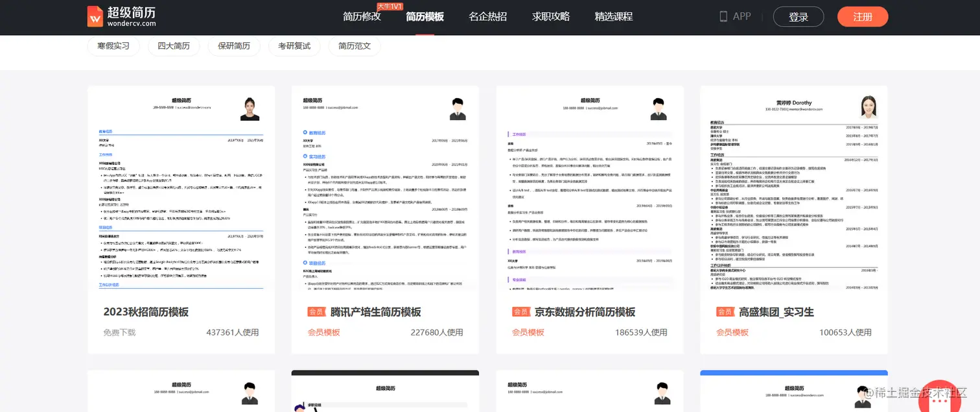The height and width of the screenshot is (412, 980).
Task: Click 免费下载 under 2023秋招简历模板
Action: (x=119, y=332)
